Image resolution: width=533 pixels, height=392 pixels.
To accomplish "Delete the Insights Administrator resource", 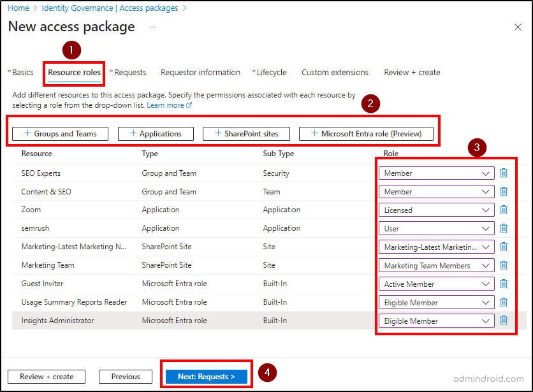I will (x=504, y=321).
